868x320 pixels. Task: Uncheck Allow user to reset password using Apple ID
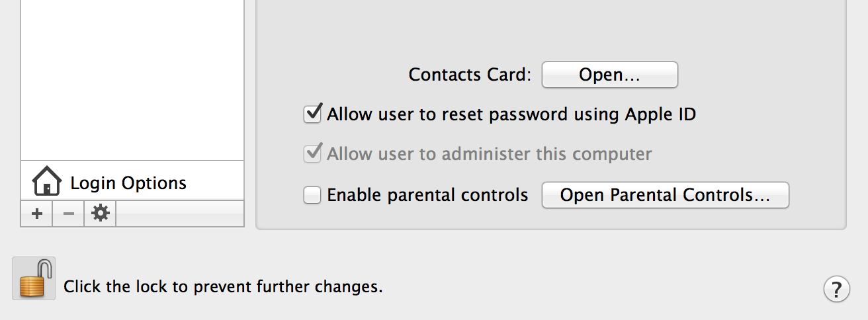(312, 114)
